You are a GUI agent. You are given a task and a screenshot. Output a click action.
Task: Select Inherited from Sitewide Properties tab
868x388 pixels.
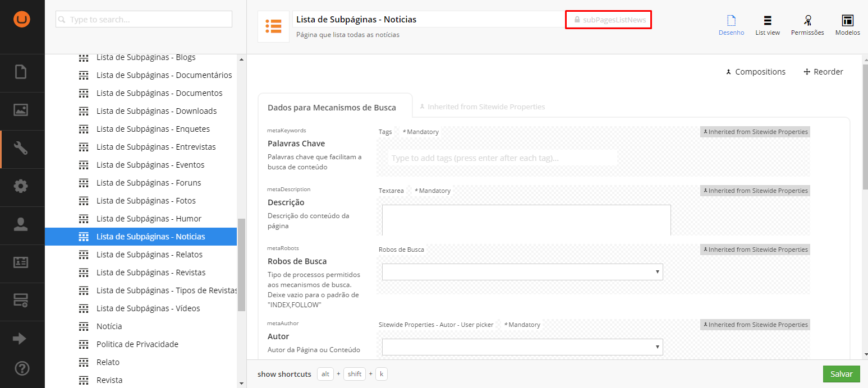click(482, 107)
